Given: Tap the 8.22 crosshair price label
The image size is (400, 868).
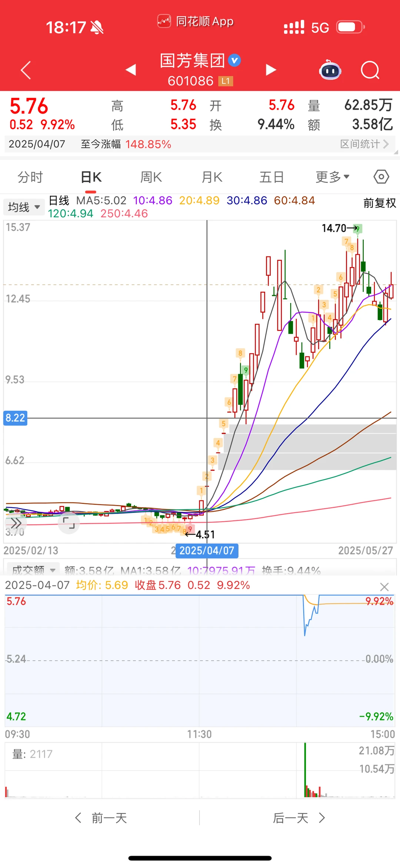Looking at the screenshot, I should click(15, 418).
